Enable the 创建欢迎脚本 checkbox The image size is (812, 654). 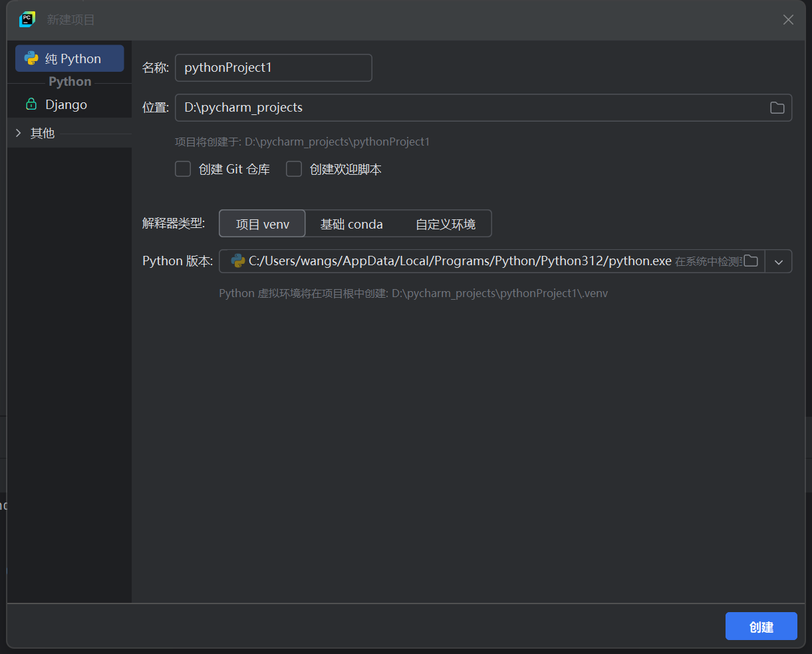(x=294, y=169)
